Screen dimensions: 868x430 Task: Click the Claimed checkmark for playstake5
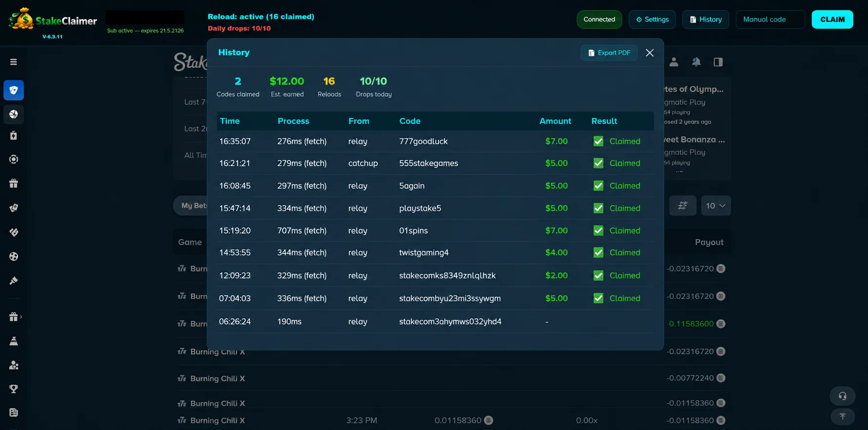click(x=598, y=208)
